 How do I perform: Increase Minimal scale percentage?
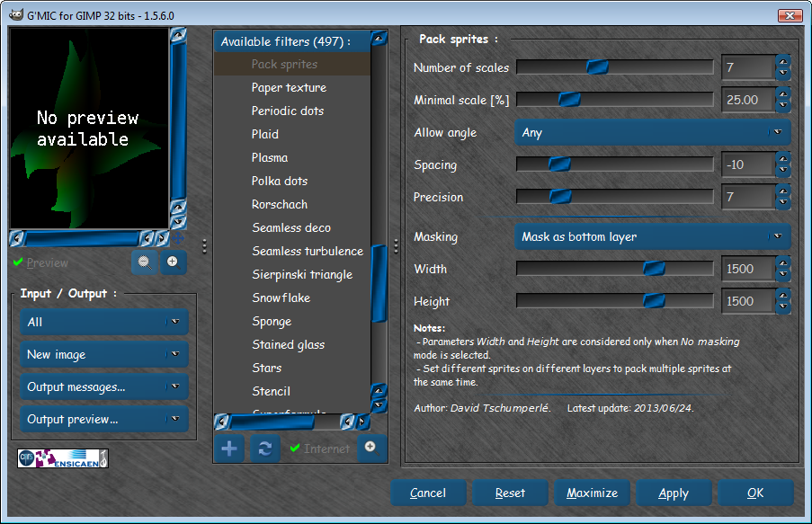click(x=783, y=94)
